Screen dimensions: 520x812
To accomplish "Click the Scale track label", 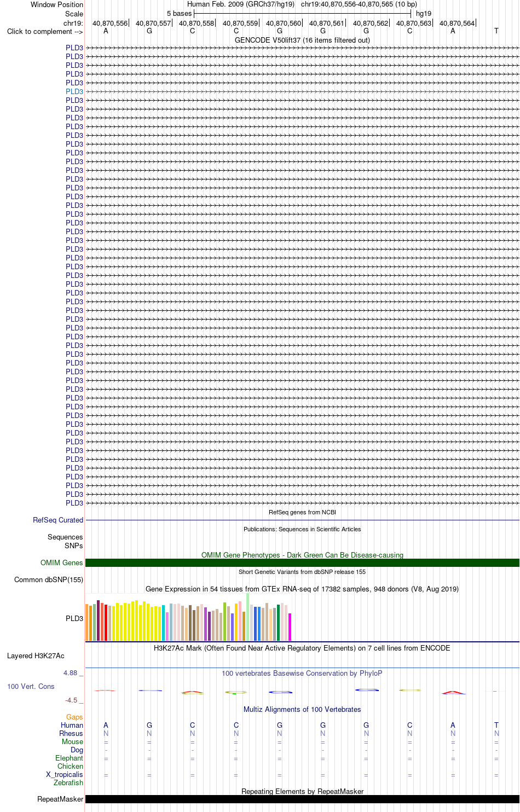I will pos(74,14).
